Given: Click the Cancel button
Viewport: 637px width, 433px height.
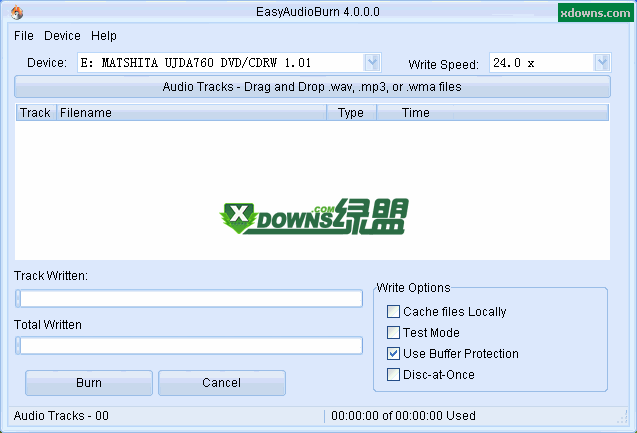Looking at the screenshot, I should coord(222,383).
